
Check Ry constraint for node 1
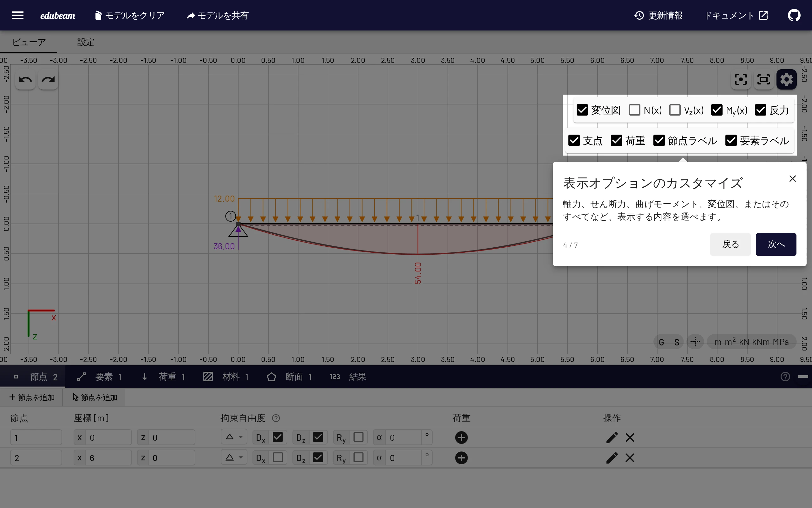[358, 437]
